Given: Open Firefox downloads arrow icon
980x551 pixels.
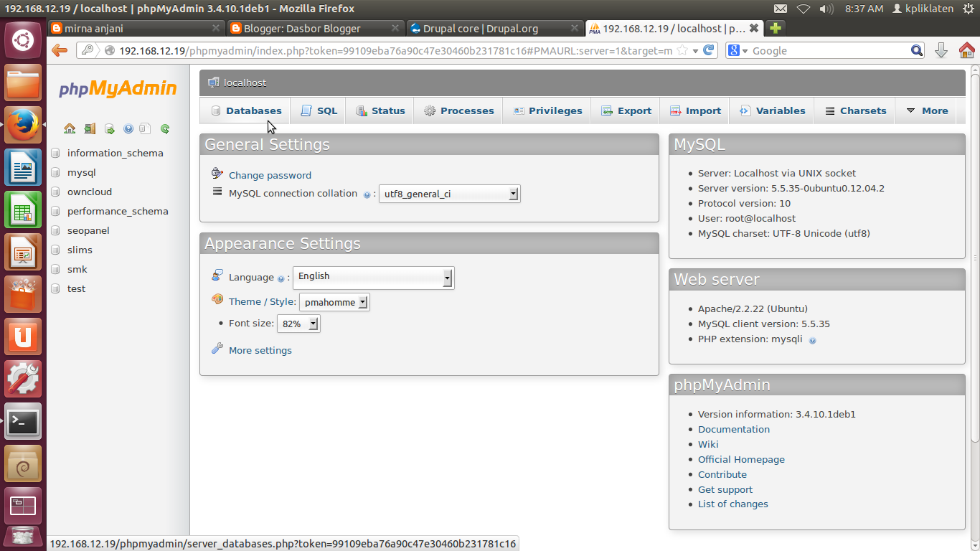Looking at the screenshot, I should coord(942,50).
